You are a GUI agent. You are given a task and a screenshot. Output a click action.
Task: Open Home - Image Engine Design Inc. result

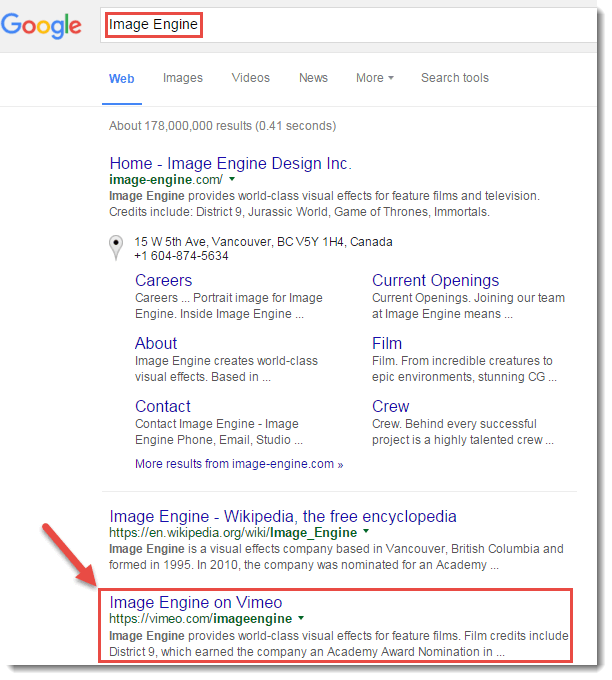point(230,163)
